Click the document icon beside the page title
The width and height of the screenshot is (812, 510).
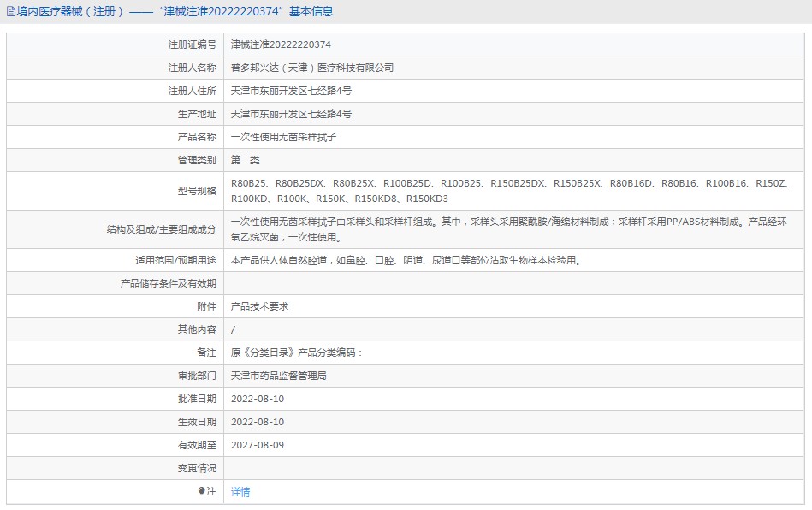pos(11,11)
